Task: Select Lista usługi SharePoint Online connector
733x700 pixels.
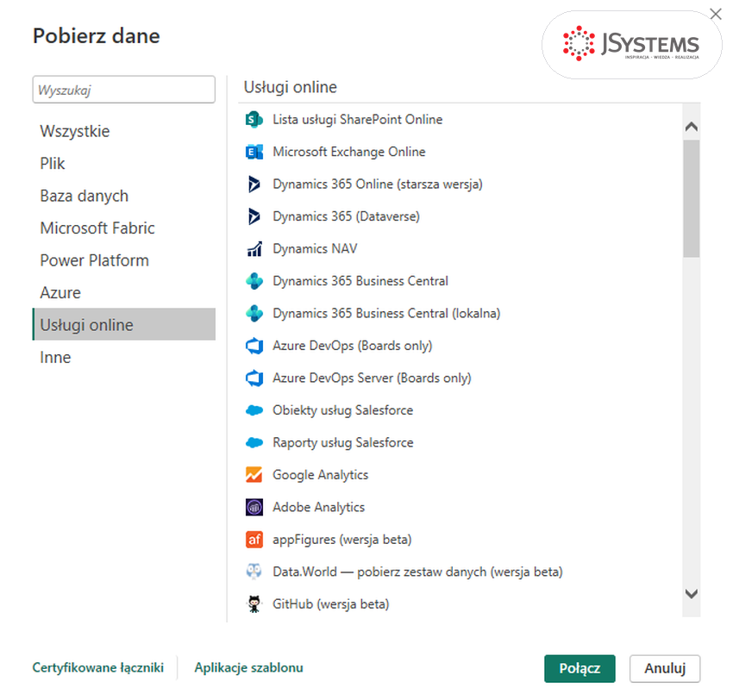Action: (x=357, y=120)
